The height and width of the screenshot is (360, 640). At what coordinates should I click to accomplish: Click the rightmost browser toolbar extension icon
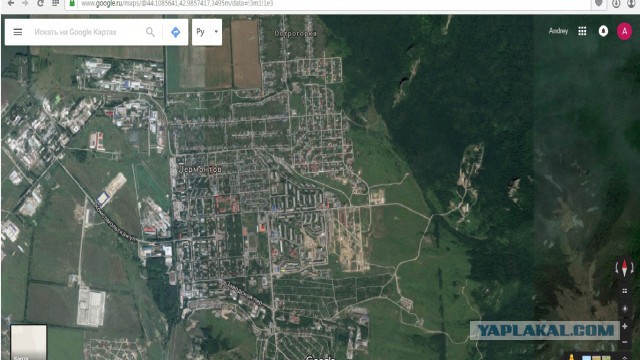631,3
